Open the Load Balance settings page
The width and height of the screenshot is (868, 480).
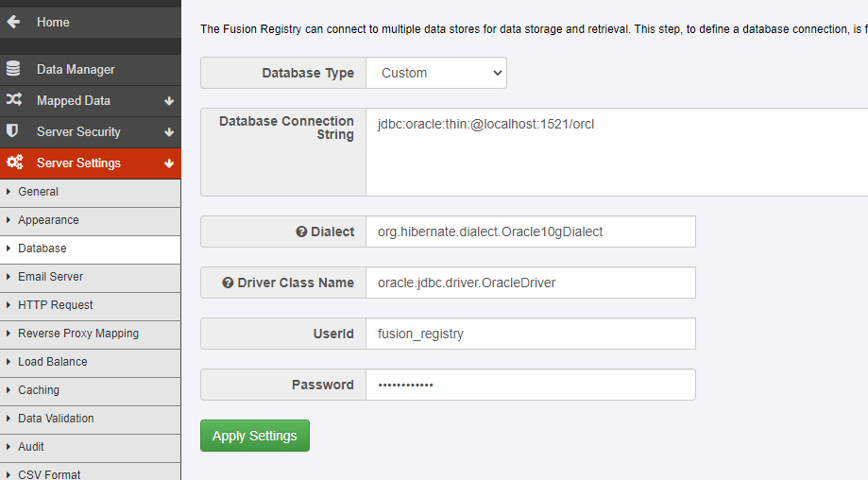click(x=91, y=362)
